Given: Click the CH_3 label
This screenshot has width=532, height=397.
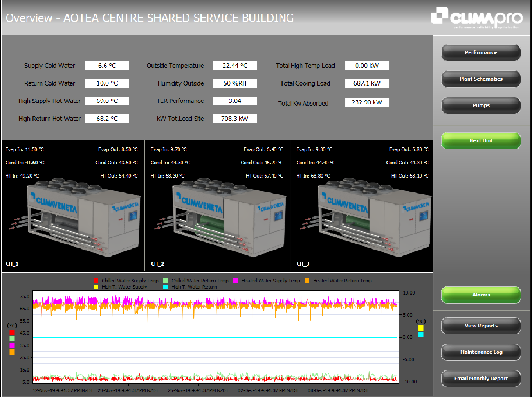Looking at the screenshot, I should pyautogui.click(x=303, y=264).
